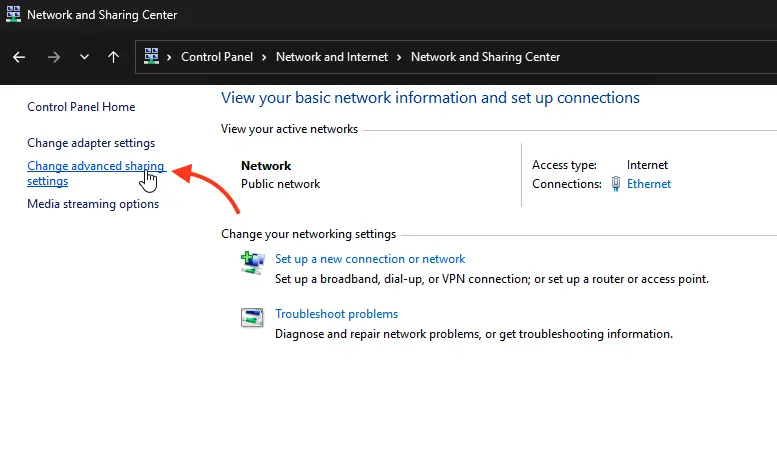Expand chevron before Control Panel breadcrumb
Image resolution: width=777 pixels, height=449 pixels.
click(170, 57)
